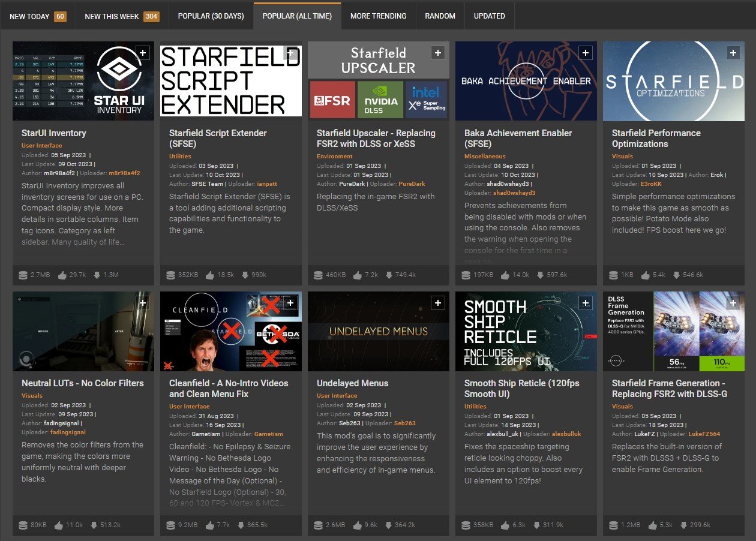
Task: Open the Random tab
Action: 440,16
